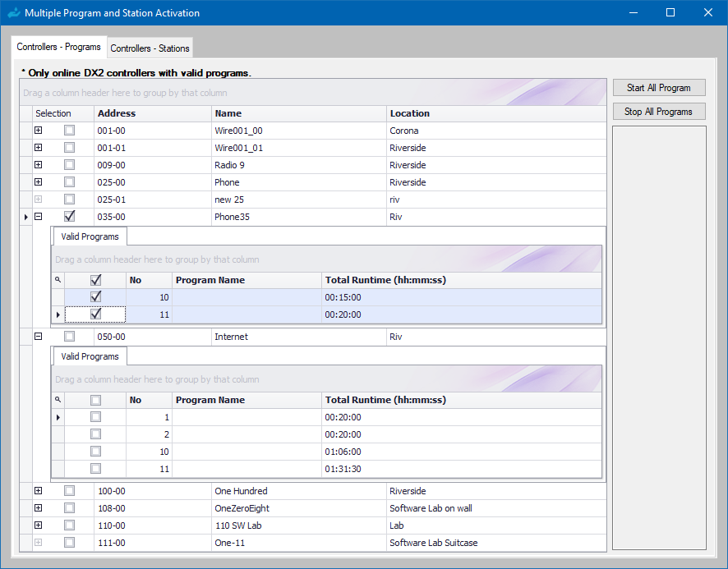The width and height of the screenshot is (728, 569).
Task: Check the 110 SW Lab controller box
Action: tap(69, 525)
